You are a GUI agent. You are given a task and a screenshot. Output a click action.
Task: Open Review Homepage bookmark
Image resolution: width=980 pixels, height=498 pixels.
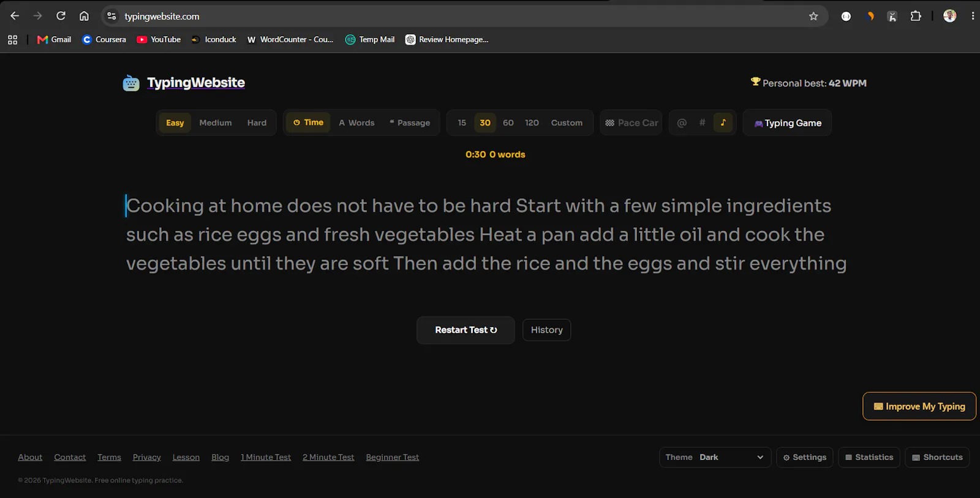(x=447, y=40)
